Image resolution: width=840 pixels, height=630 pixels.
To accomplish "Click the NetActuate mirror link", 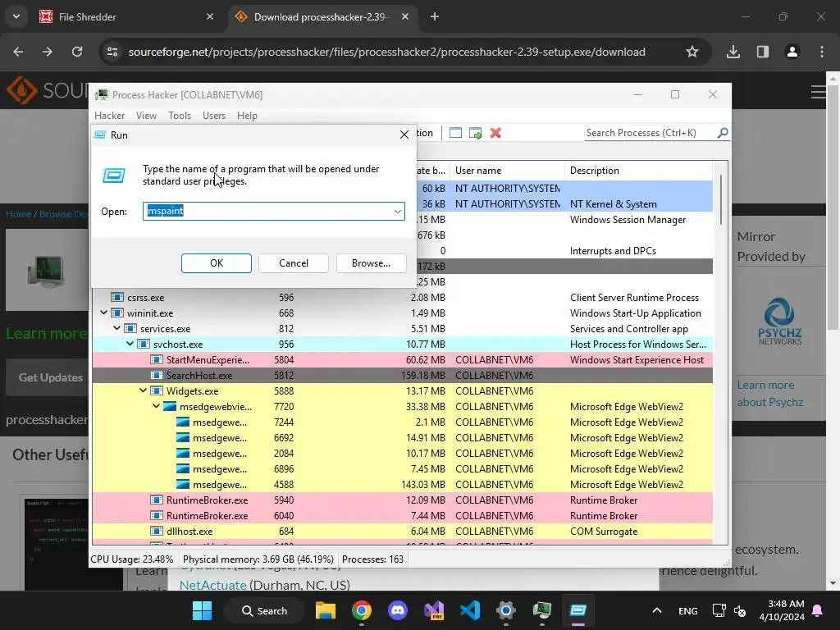I will (x=212, y=585).
